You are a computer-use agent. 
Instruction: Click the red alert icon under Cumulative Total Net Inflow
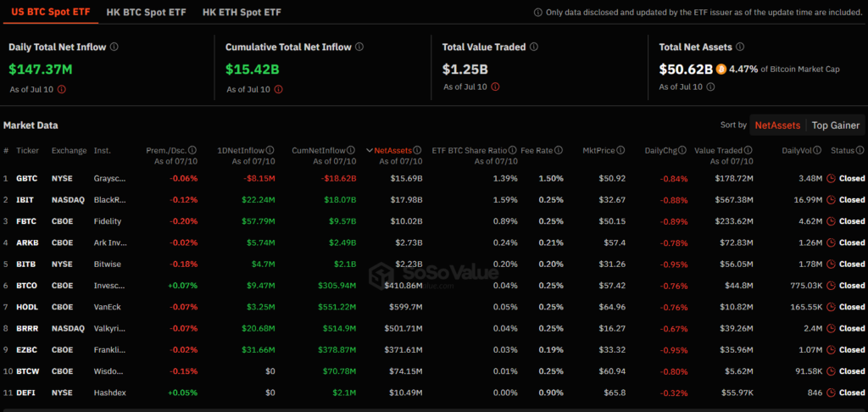click(x=278, y=89)
